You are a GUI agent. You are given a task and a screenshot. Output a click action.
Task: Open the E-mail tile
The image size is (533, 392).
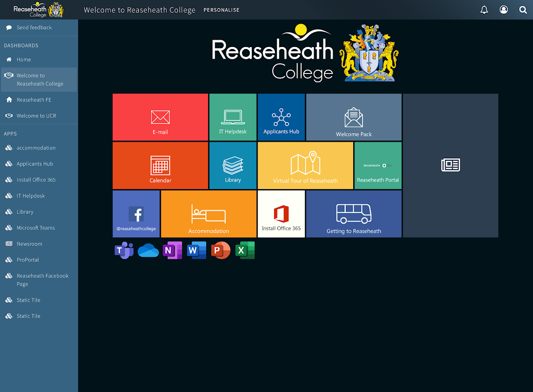tap(160, 117)
